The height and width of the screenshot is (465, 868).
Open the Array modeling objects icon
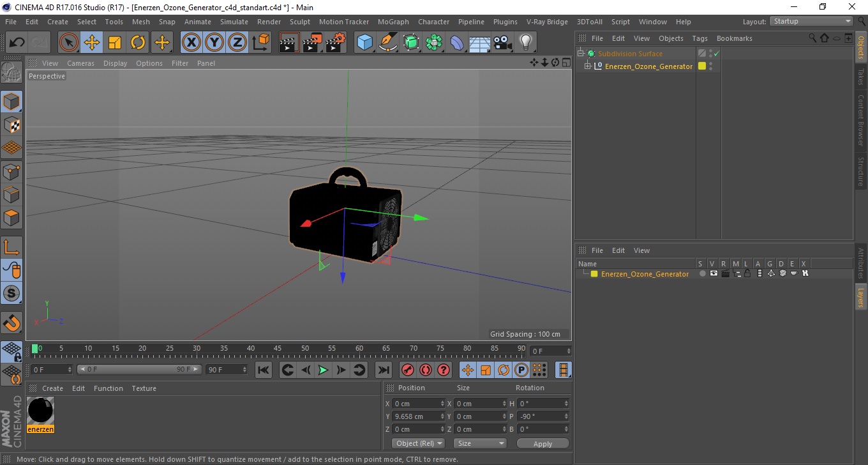[434, 43]
